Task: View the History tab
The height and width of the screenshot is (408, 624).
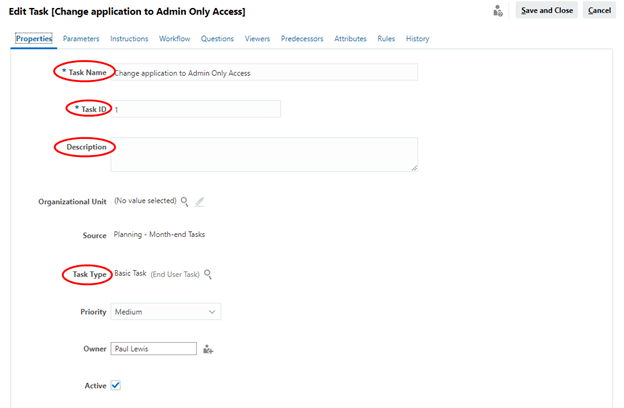Action: click(418, 39)
